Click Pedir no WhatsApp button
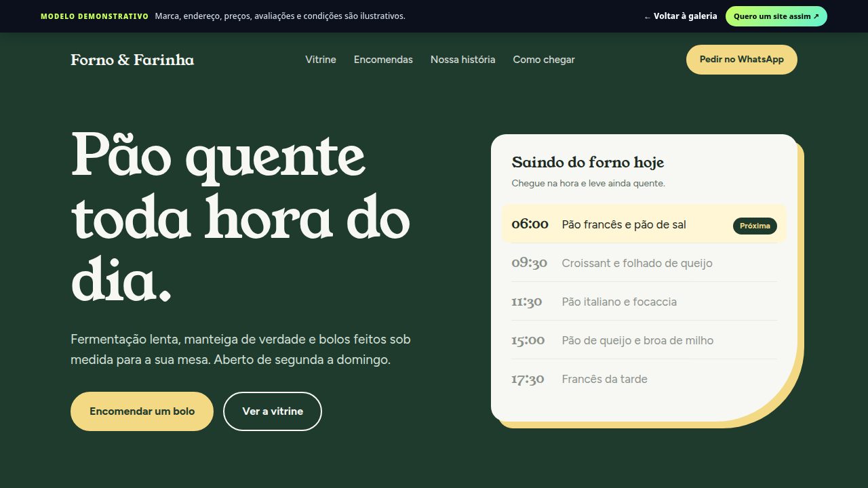The width and height of the screenshot is (868, 488). 742,60
